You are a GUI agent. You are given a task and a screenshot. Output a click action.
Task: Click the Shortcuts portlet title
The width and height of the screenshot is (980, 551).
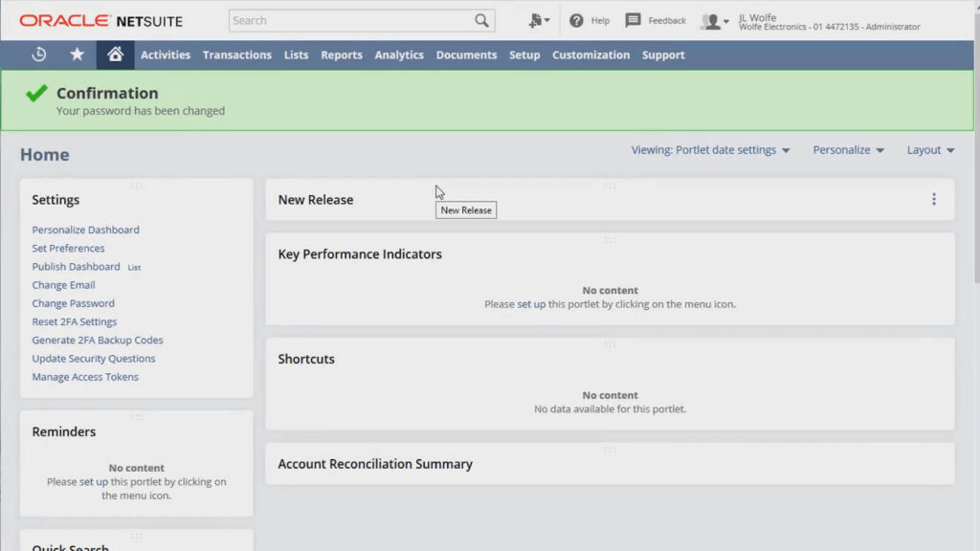click(x=306, y=360)
